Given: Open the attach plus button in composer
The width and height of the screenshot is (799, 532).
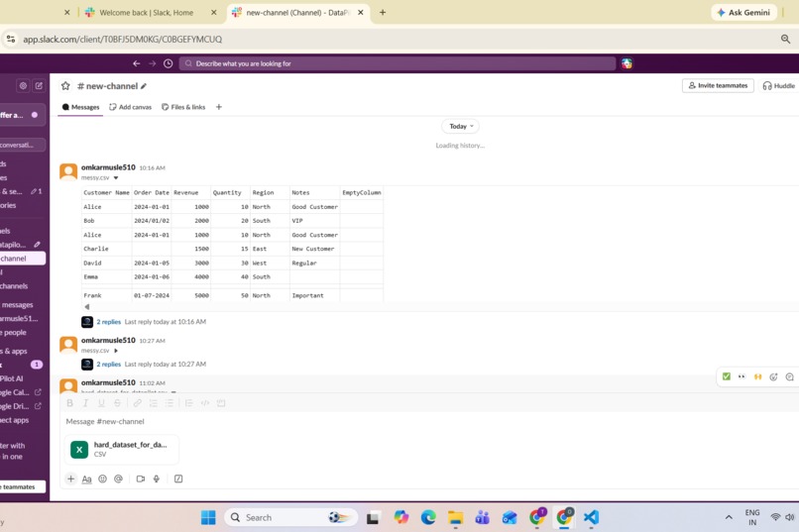Looking at the screenshot, I should click(70, 479).
